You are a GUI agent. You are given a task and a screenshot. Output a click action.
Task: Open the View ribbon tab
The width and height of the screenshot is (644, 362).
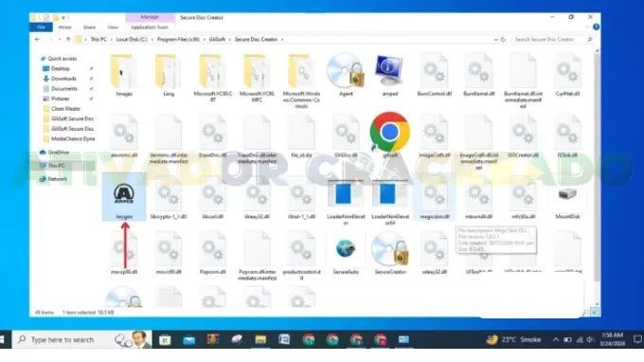pos(113,27)
